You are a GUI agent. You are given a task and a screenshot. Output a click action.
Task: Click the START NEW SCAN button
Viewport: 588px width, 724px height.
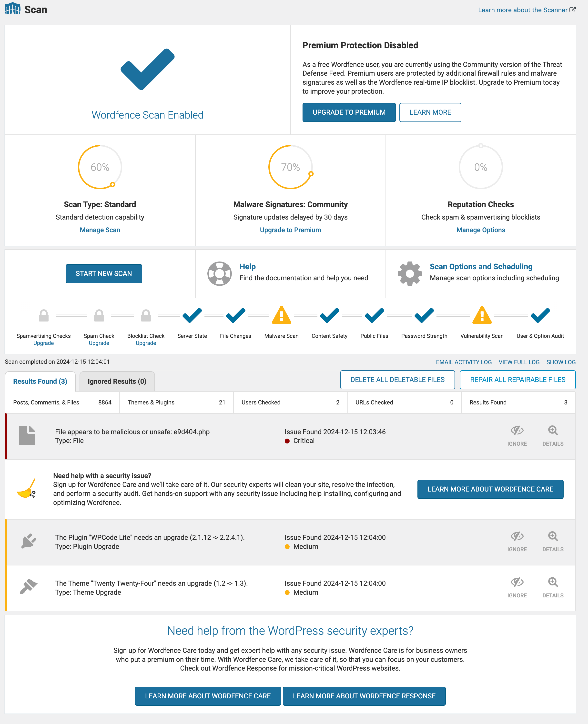tap(104, 273)
